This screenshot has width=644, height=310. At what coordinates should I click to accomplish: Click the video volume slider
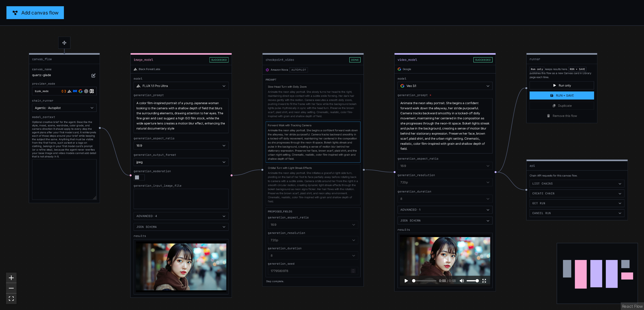[x=473, y=281]
